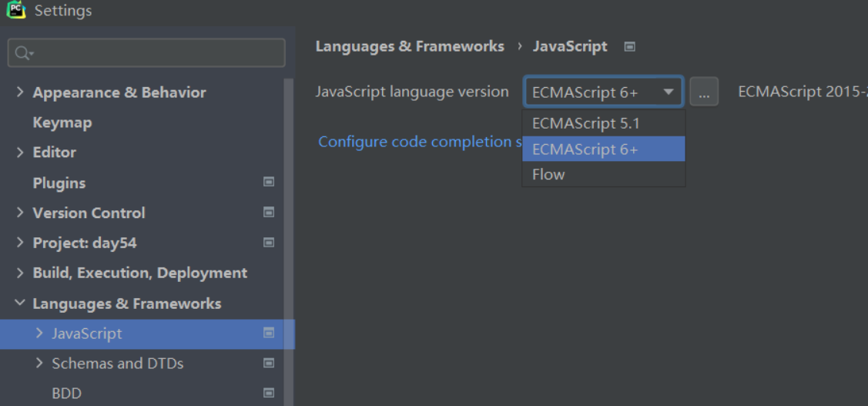
Task: Click the project-level icon beside Schemas and DTDs
Action: click(269, 364)
